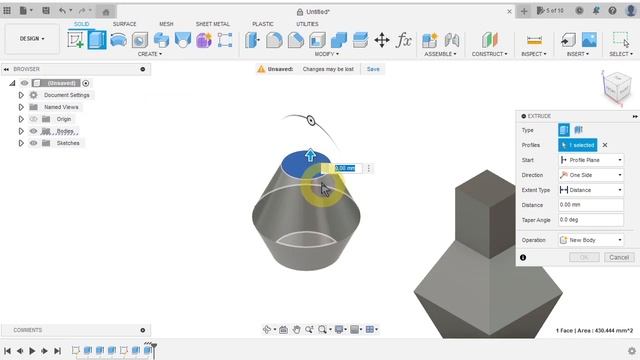640x360 pixels.
Task: Select the Offset Plane construct icon
Action: [489, 40]
